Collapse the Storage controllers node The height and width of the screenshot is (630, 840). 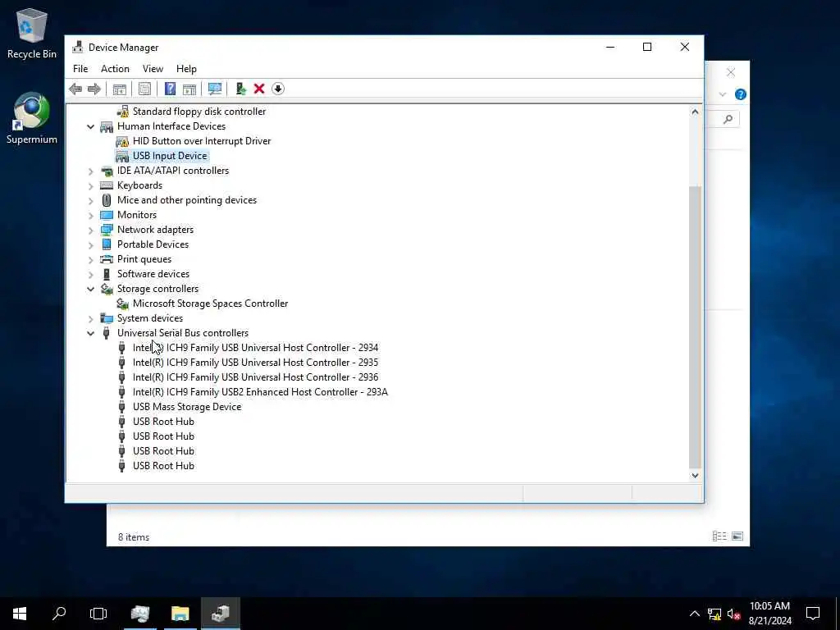click(90, 290)
